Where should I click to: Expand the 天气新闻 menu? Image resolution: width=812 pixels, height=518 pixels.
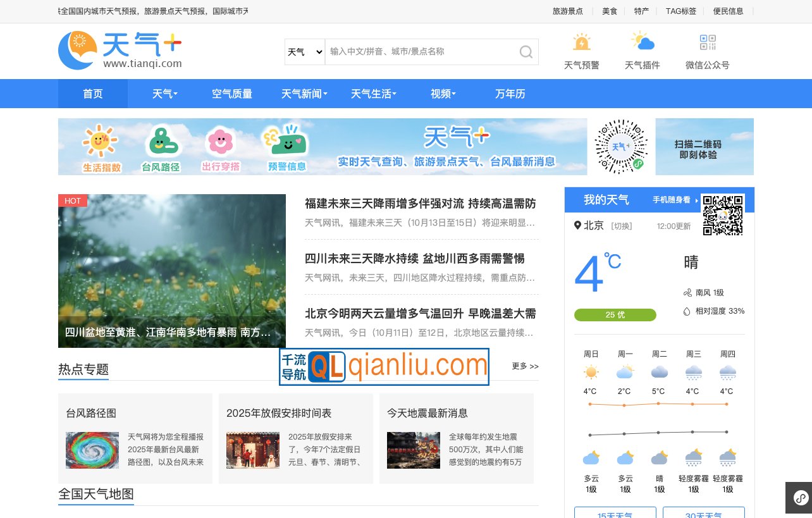coord(304,94)
